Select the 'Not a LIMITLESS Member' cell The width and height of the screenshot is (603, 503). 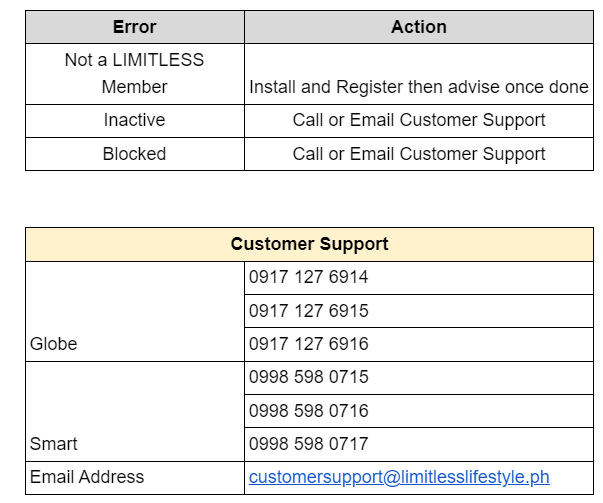[x=134, y=73]
